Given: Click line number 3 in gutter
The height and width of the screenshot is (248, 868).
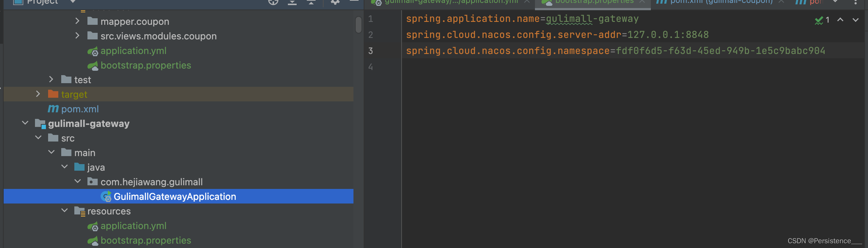Looking at the screenshot, I should [x=371, y=51].
